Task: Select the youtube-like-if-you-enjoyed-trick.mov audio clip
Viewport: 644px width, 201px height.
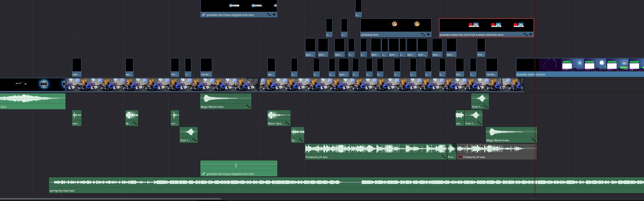Action: (239, 168)
